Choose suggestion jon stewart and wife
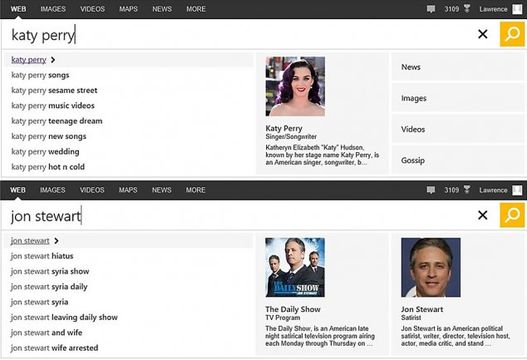527x360 pixels. (x=46, y=333)
